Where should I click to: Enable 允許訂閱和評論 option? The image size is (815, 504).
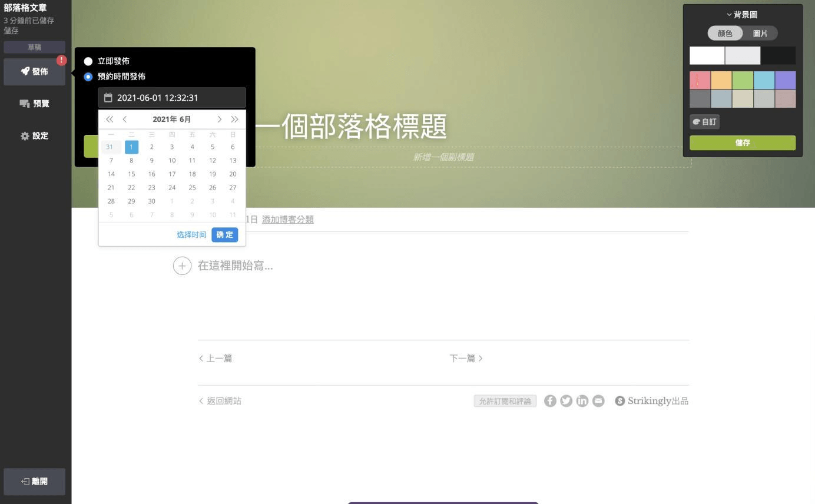coord(505,401)
